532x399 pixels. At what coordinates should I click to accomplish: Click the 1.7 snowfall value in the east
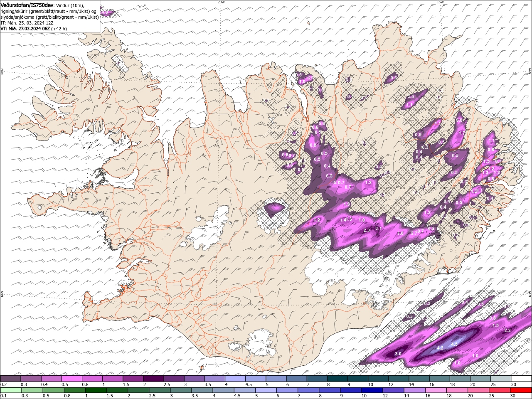[x=461, y=133]
